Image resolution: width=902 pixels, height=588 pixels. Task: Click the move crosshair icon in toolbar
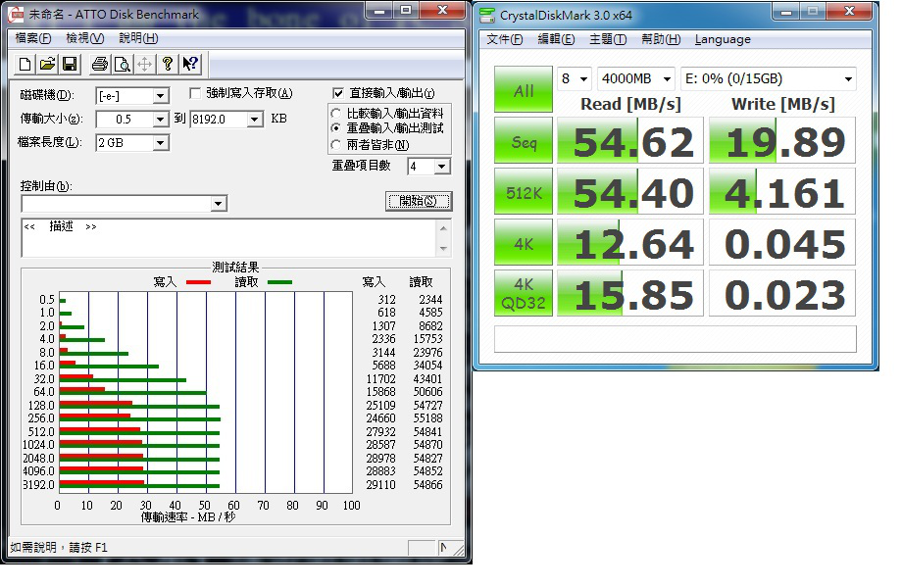point(144,64)
